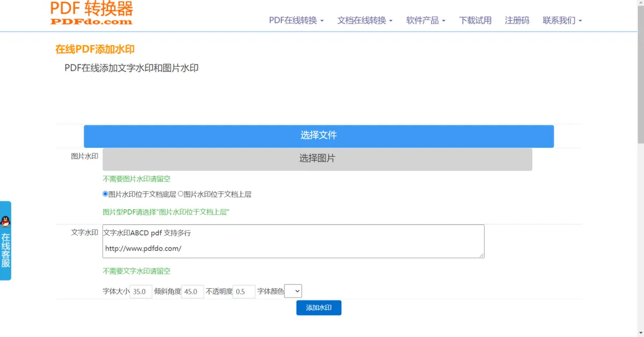Go to the 下载试用 page

475,20
